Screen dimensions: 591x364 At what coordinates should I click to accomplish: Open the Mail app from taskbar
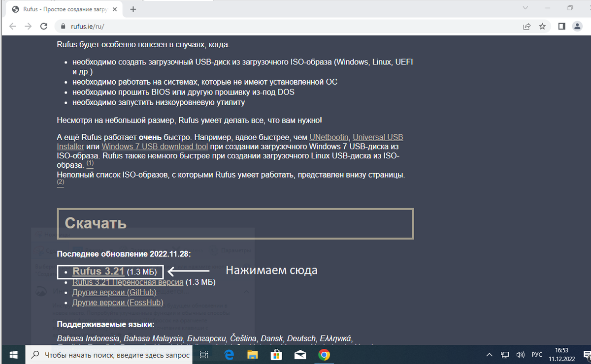point(300,354)
